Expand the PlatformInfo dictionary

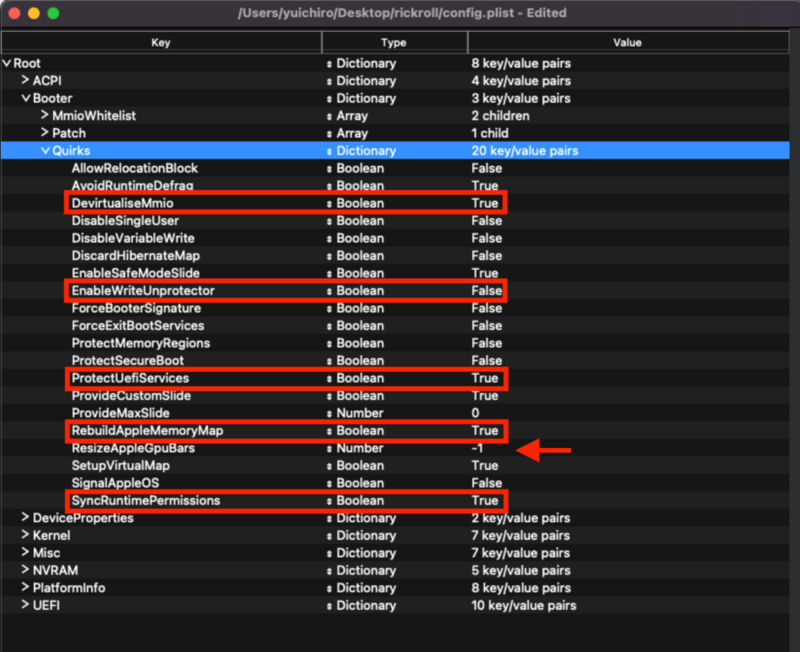tap(25, 587)
